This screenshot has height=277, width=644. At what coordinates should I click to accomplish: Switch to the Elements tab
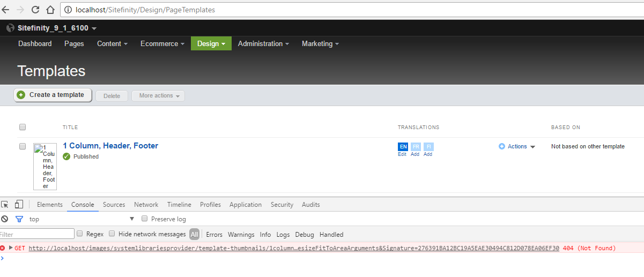coord(50,205)
